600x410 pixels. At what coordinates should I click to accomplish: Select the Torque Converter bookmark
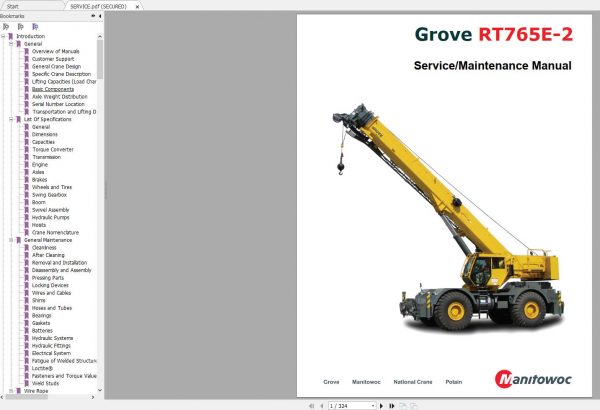pos(53,150)
